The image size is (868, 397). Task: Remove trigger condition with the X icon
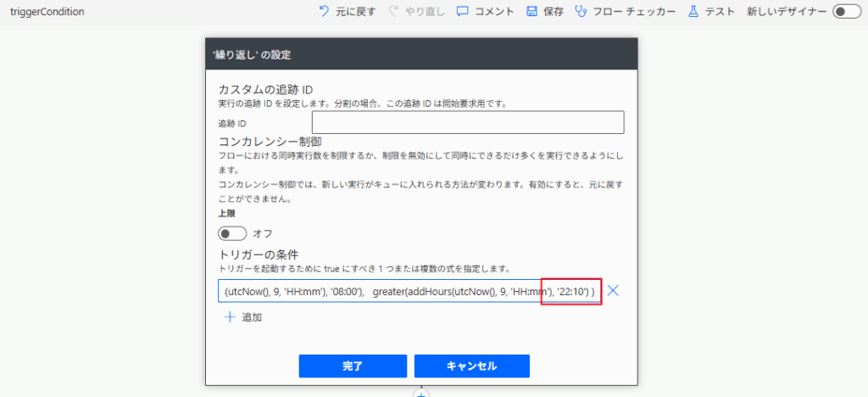click(x=613, y=291)
